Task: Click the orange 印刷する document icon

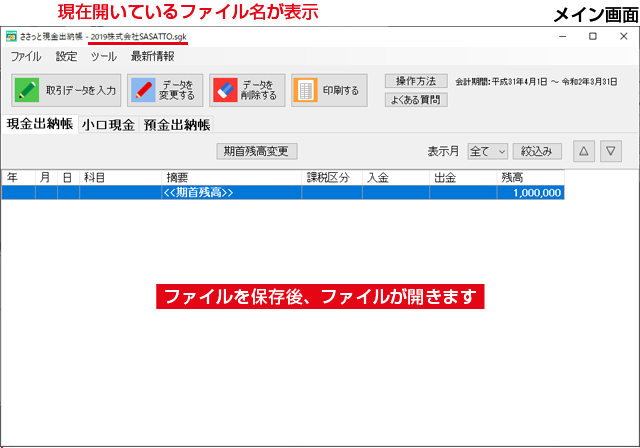Action: pos(306,90)
